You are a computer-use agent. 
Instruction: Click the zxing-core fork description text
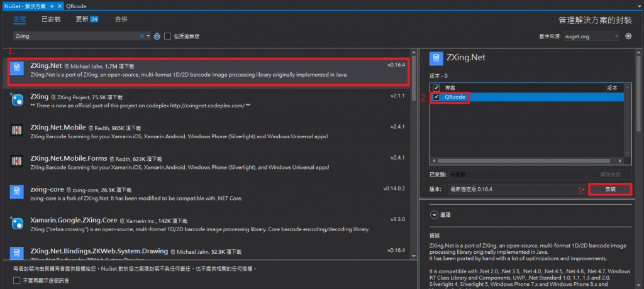[136, 199]
